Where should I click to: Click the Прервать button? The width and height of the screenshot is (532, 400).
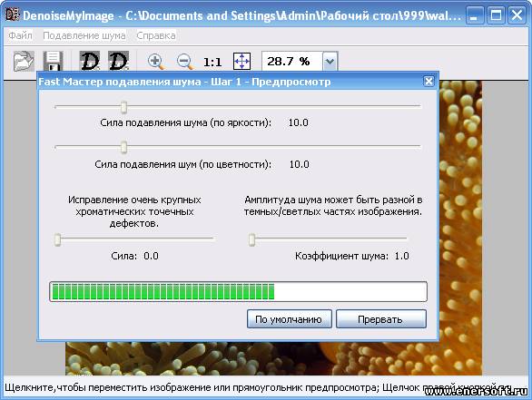point(380,319)
